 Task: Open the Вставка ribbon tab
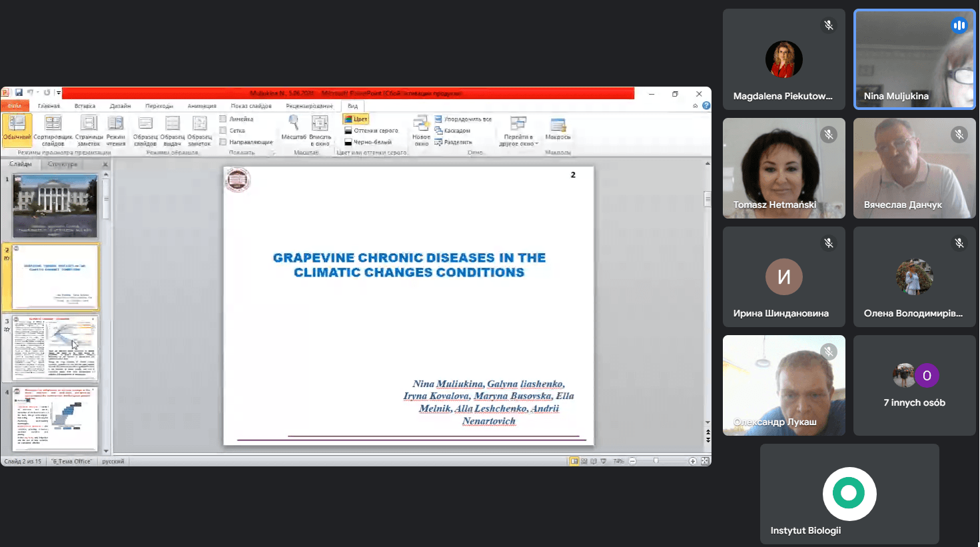(85, 106)
